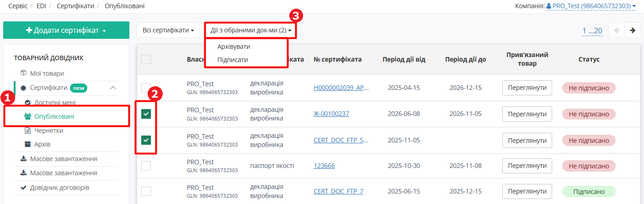Click 'Переглянути' for certificate CERT_DOC_FTP_5
644x204 pixels.
click(527, 140)
